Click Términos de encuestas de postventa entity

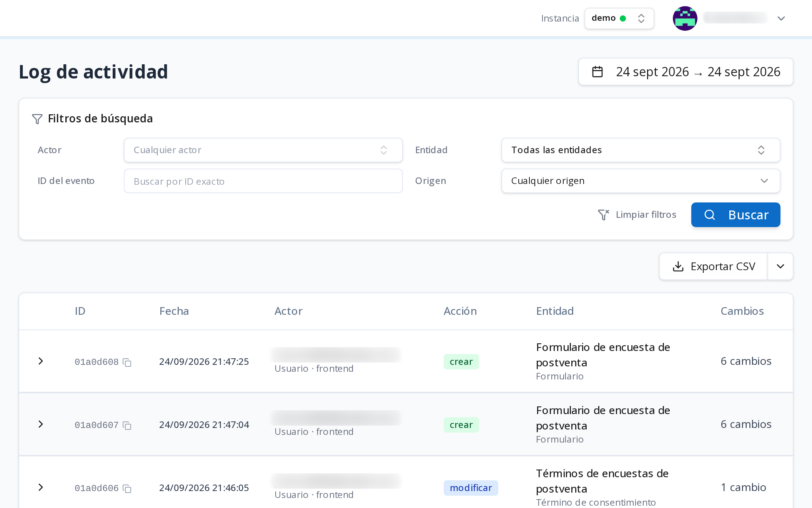point(602,481)
